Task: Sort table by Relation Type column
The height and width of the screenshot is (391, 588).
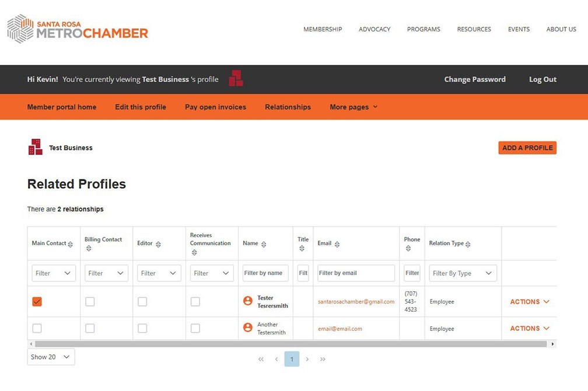Action: [x=468, y=244]
